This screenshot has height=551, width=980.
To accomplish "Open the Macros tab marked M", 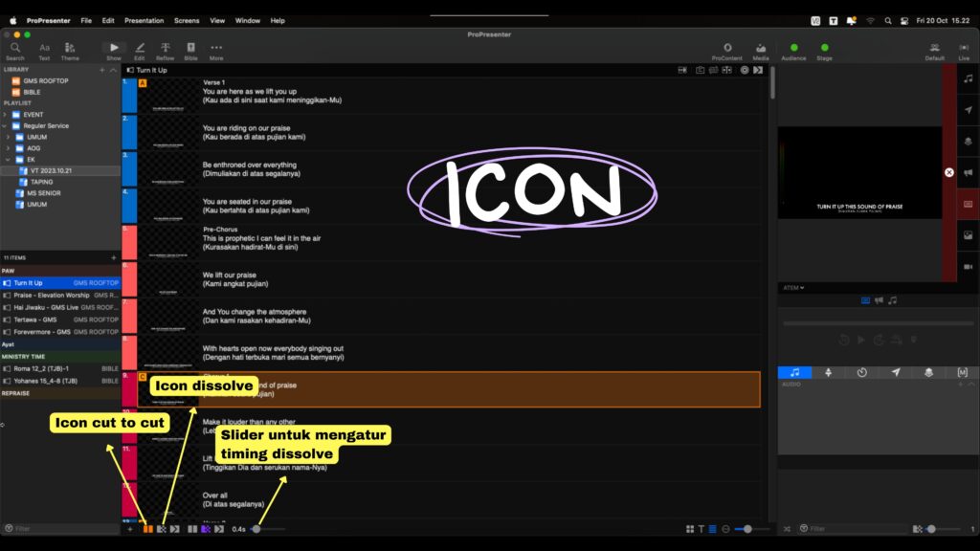I will [x=963, y=372].
